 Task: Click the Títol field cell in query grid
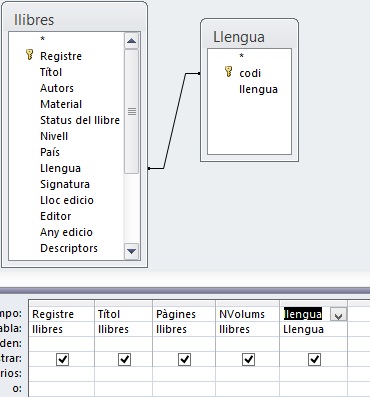123,314
